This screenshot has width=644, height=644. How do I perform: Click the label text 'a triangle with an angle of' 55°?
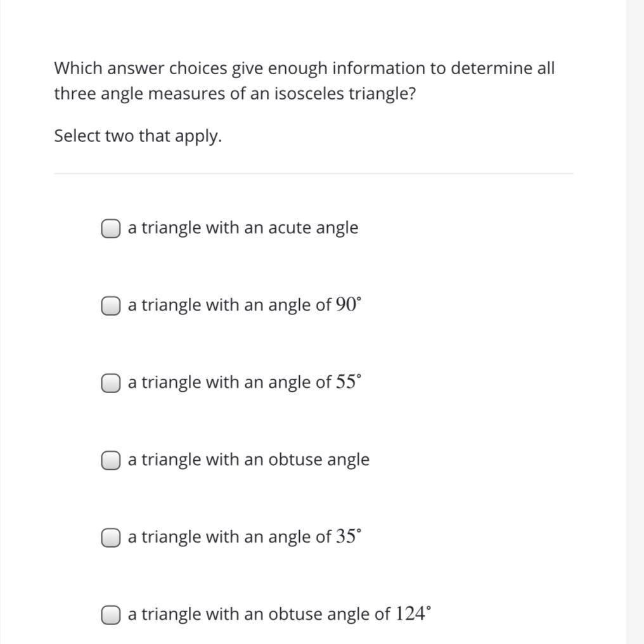tap(229, 383)
